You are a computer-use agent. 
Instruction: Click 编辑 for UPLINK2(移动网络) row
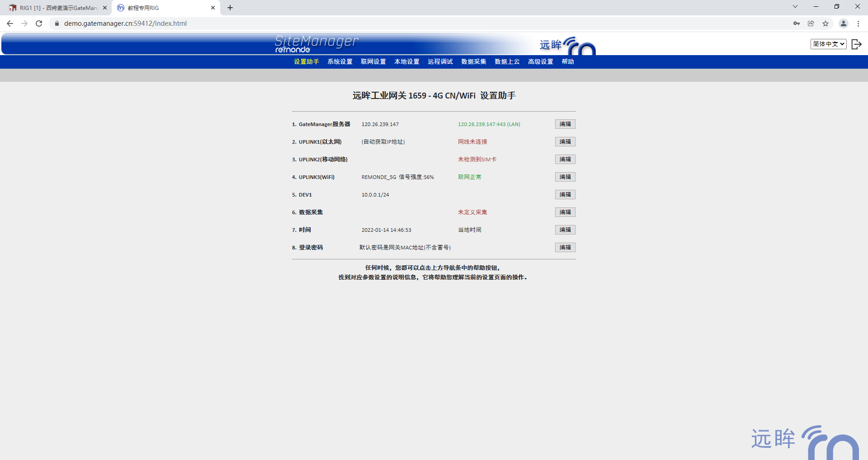(x=565, y=160)
